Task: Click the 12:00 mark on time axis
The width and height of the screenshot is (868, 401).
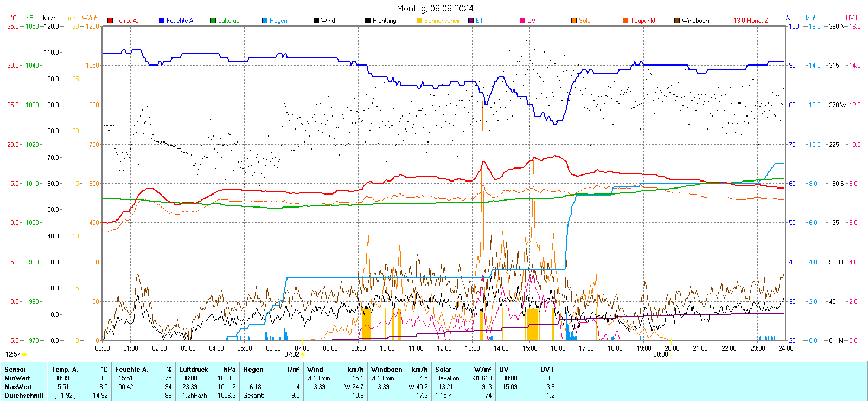Action: click(444, 348)
